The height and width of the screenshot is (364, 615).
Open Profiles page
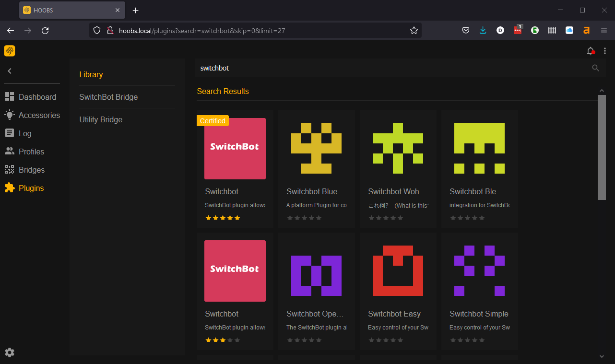(x=31, y=152)
